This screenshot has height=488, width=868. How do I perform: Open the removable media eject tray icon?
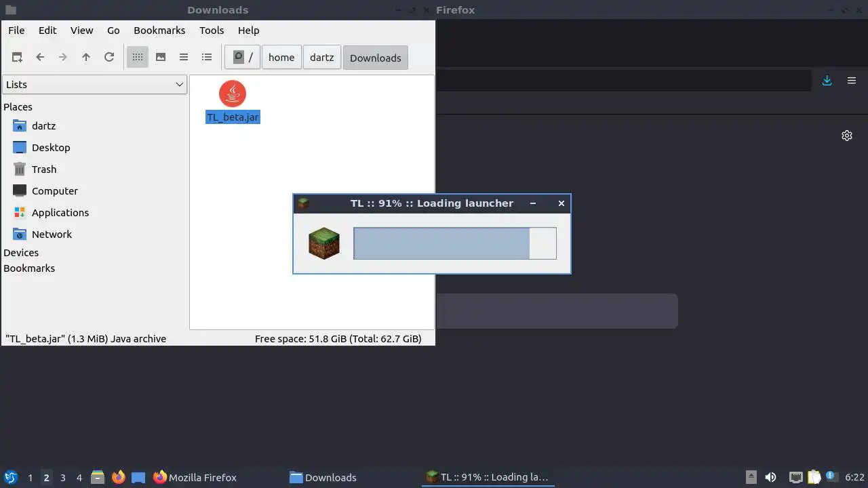(x=751, y=477)
